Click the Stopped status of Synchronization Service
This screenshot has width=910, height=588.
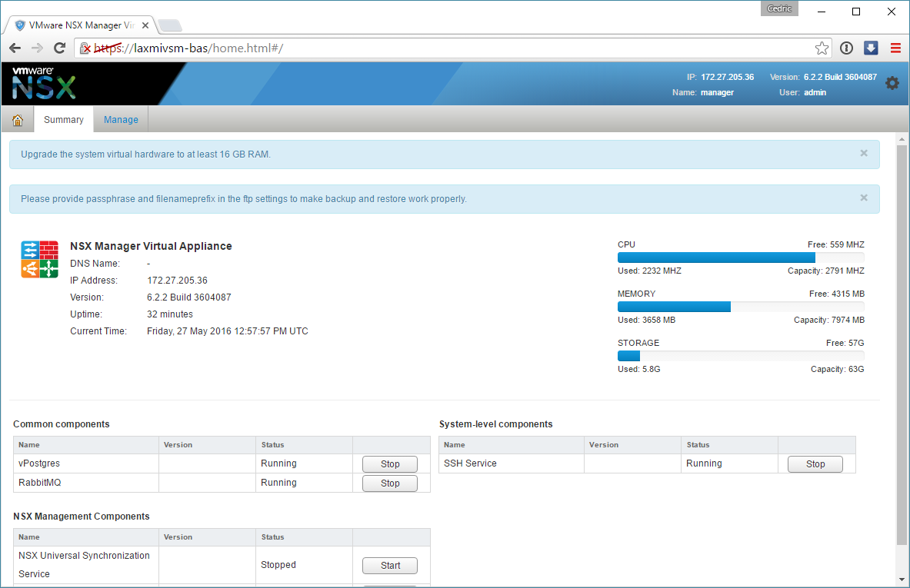tap(278, 565)
